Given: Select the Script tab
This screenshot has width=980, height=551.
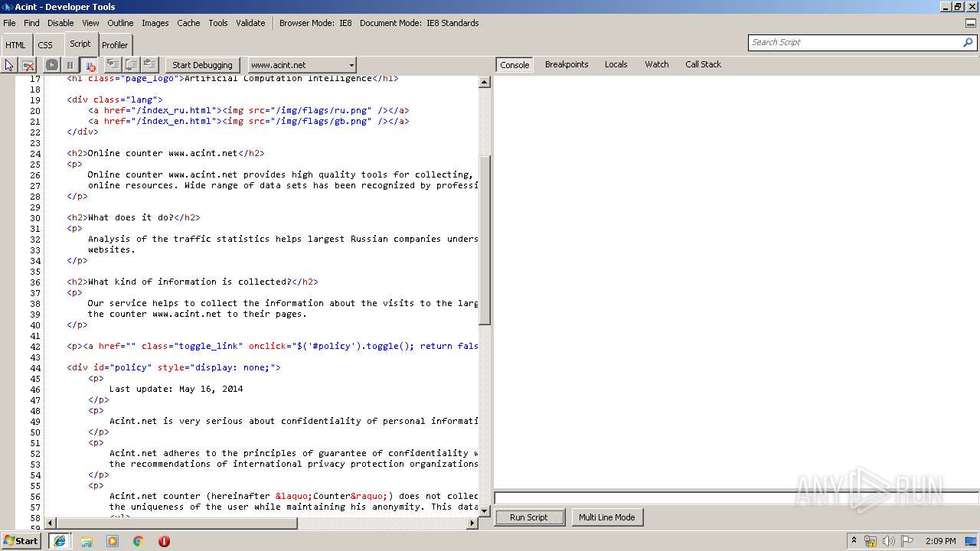Looking at the screenshot, I should (x=80, y=44).
